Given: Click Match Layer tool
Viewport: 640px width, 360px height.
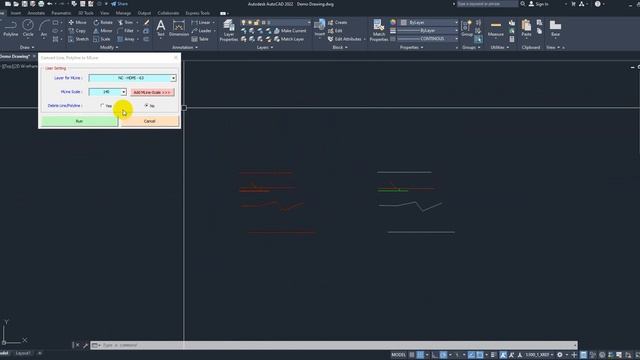Looking at the screenshot, I should pos(289,39).
